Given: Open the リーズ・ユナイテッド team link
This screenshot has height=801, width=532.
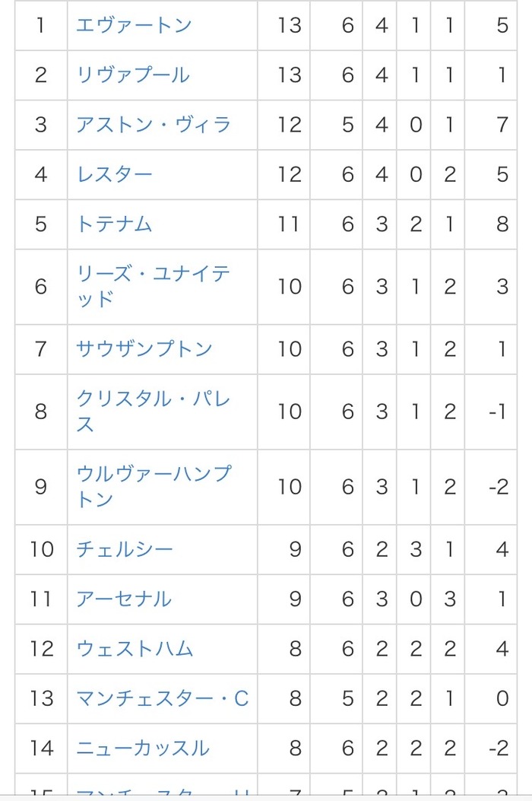Looking at the screenshot, I should point(154,287).
